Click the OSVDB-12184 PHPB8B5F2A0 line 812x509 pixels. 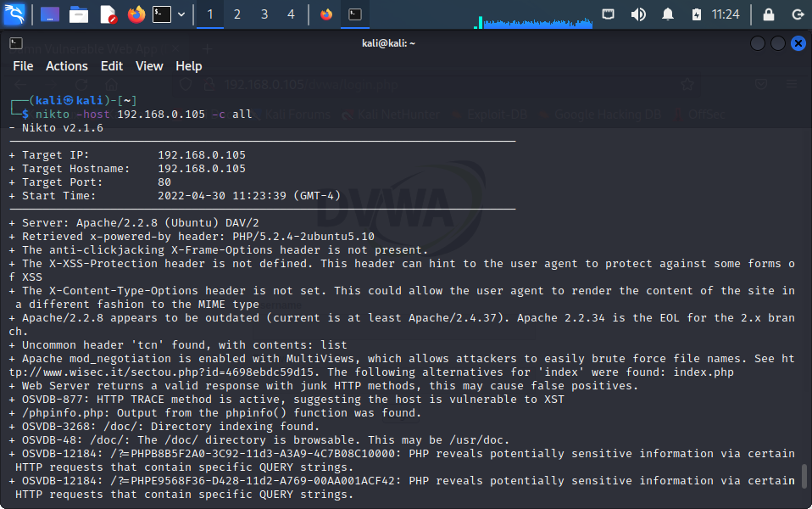pyautogui.click(x=402, y=461)
